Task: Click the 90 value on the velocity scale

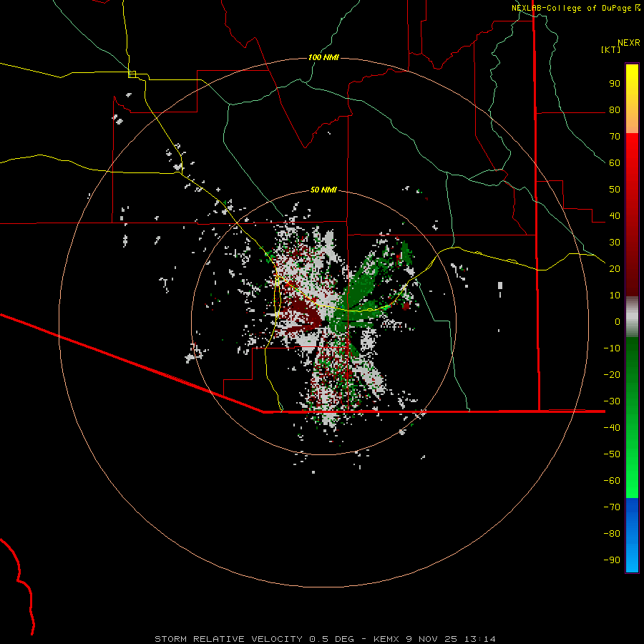Action: pos(615,84)
